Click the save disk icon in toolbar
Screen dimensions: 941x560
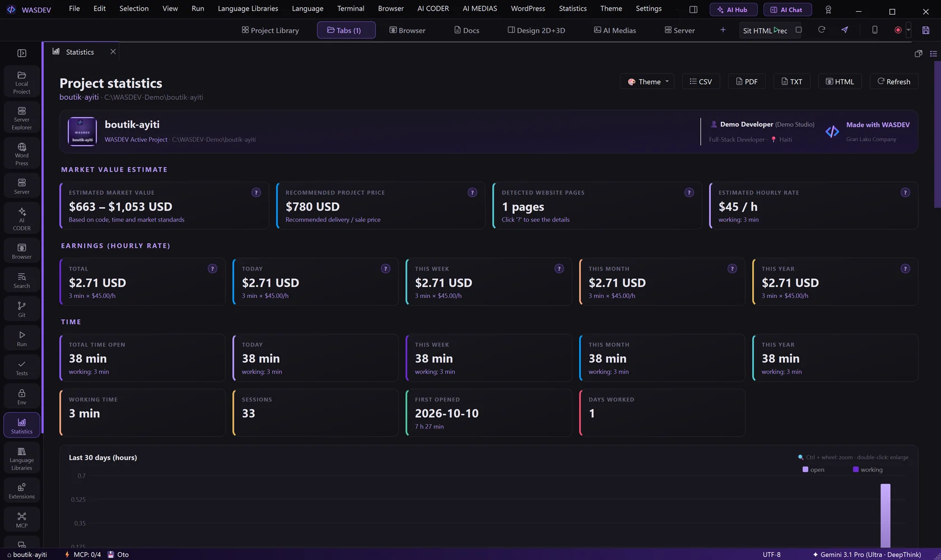[x=926, y=30]
